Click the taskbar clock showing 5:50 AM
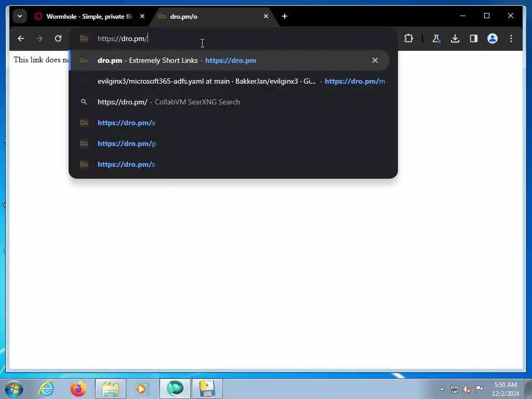 (x=506, y=389)
